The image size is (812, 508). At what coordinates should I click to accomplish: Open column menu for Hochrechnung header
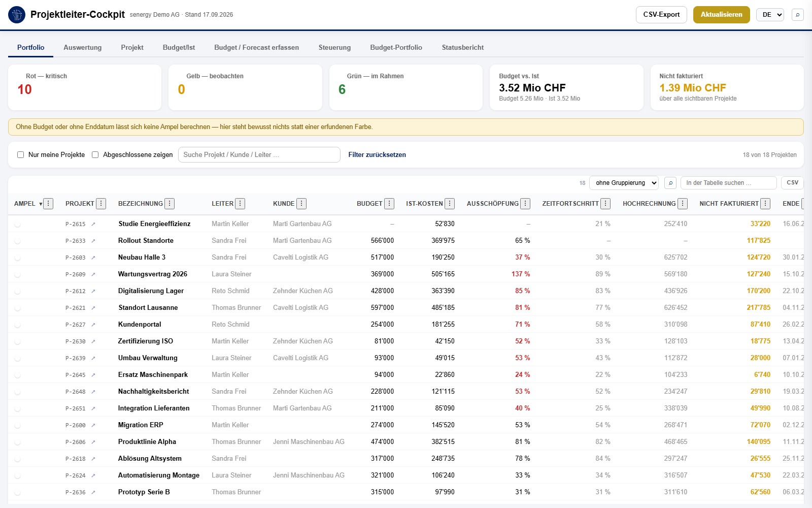coord(683,204)
